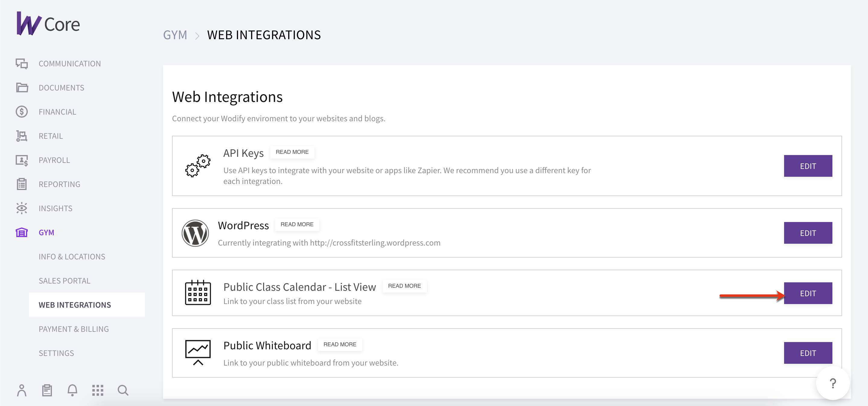Viewport: 868px width, 406px height.
Task: Click the WordPress logo icon
Action: click(x=195, y=233)
